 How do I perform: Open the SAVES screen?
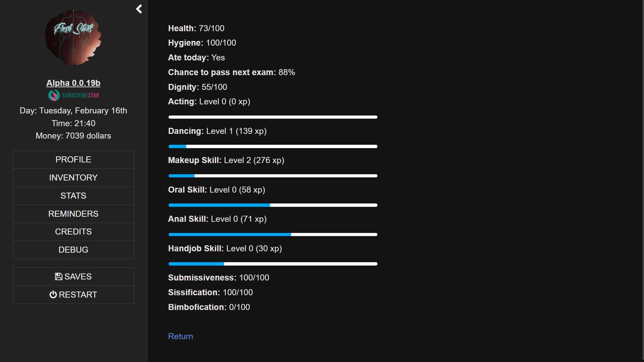(73, 276)
